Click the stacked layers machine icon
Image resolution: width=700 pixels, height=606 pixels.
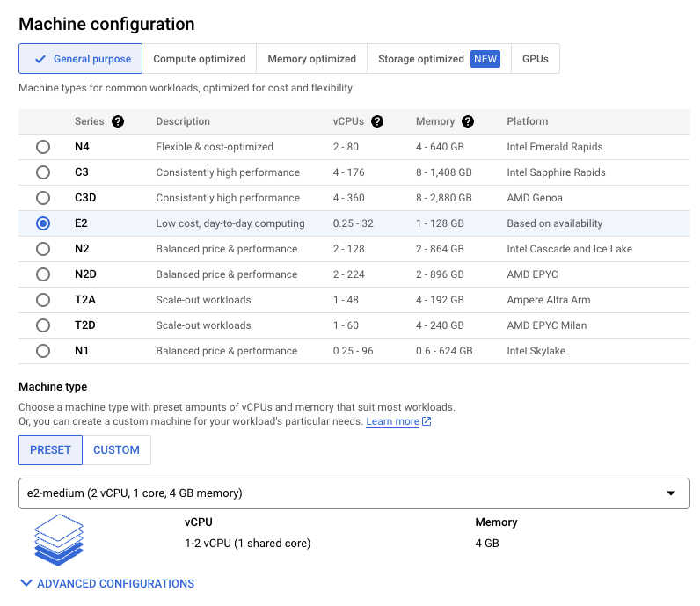(58, 539)
